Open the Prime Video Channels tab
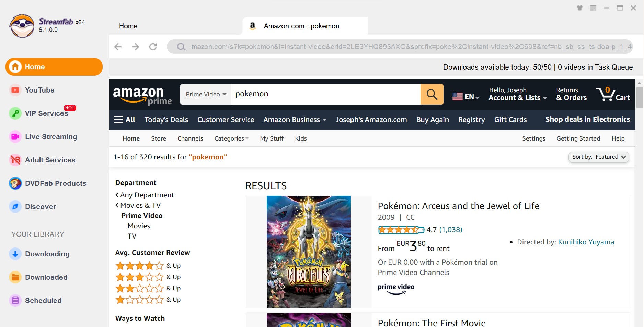This screenshot has width=644, height=327. point(190,138)
